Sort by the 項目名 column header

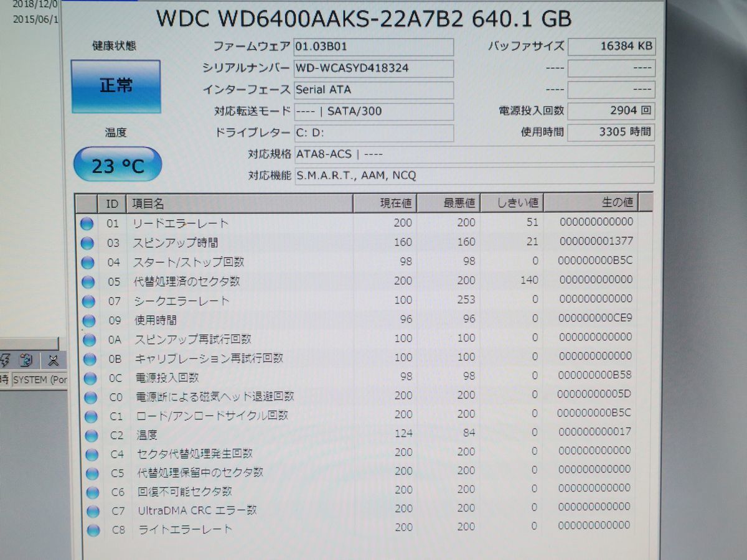(x=240, y=203)
